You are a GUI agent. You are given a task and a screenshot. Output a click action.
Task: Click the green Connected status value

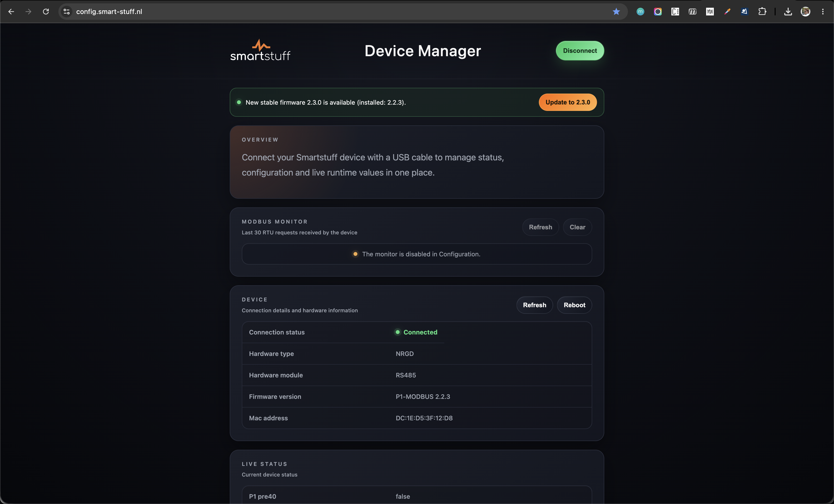coord(420,332)
